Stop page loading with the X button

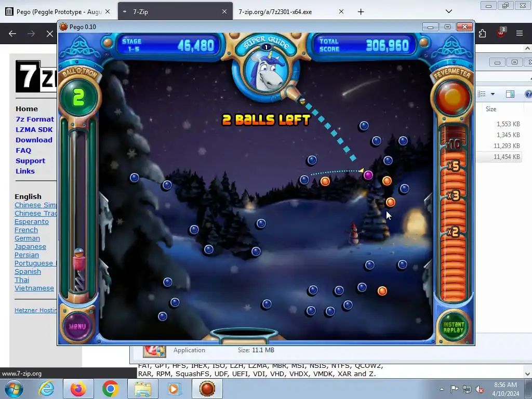49,34
